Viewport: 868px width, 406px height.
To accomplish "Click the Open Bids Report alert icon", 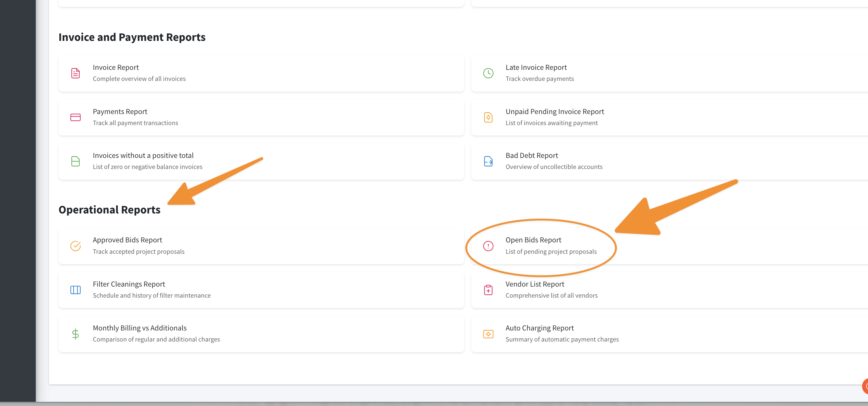I will pyautogui.click(x=488, y=246).
